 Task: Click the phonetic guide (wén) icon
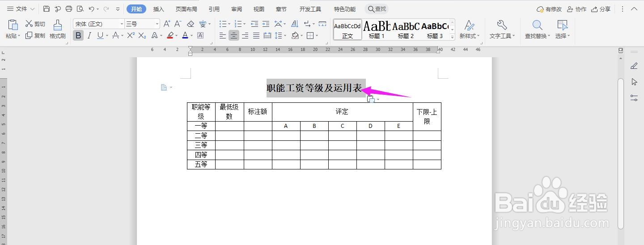pyautogui.click(x=203, y=24)
